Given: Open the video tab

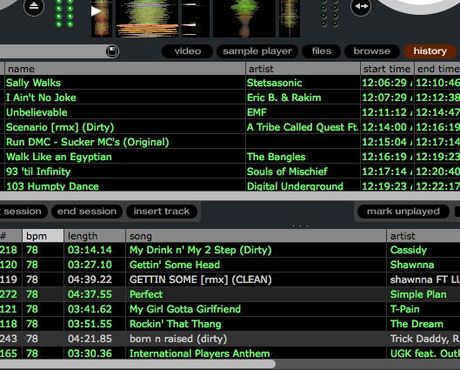Looking at the screenshot, I should coord(187,51).
